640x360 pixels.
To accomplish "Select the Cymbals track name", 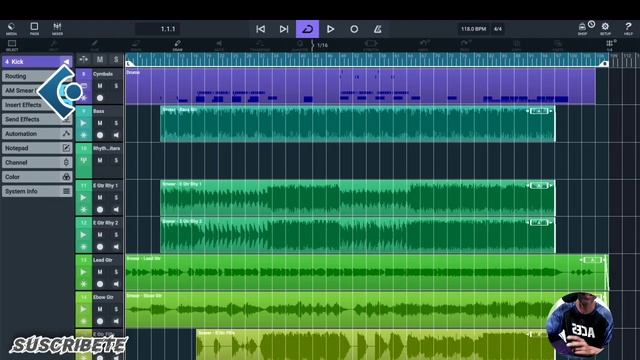I will tap(103, 74).
